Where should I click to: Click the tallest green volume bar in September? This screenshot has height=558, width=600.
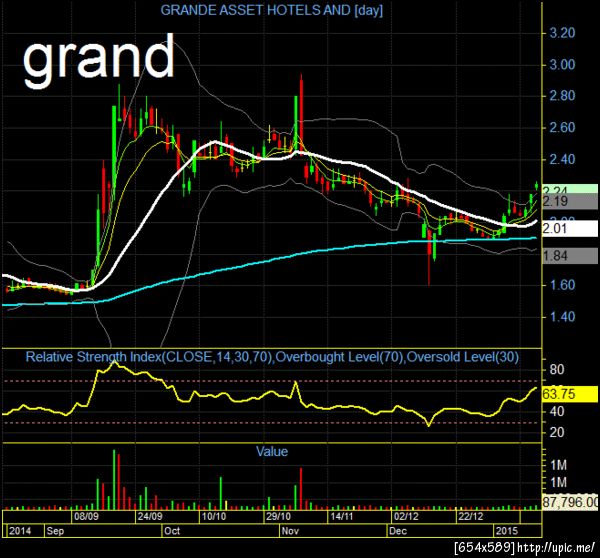114,479
